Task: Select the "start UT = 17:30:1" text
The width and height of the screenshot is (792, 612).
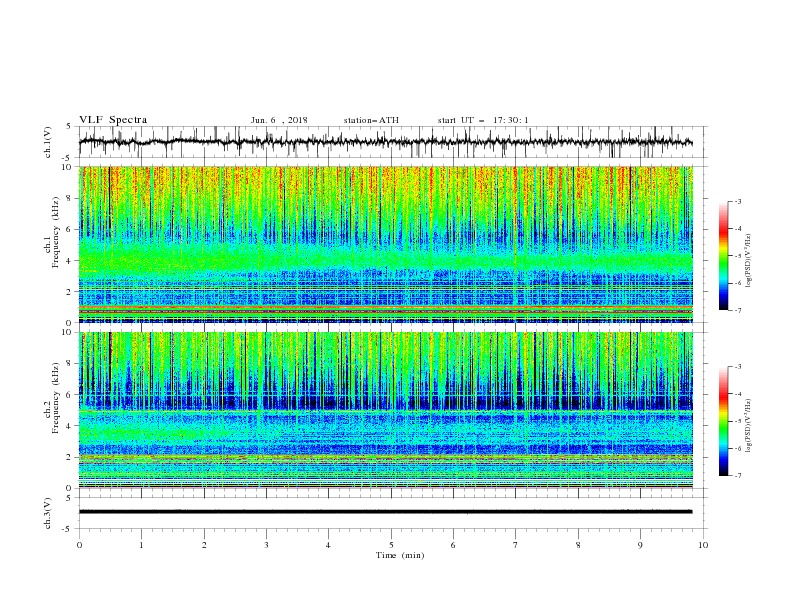Action: point(483,120)
